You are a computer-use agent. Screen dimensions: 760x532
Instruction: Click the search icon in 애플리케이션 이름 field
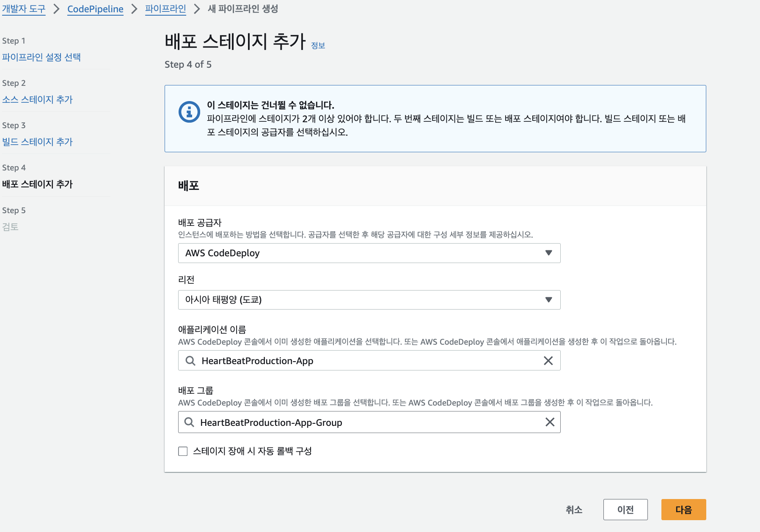(x=190, y=361)
